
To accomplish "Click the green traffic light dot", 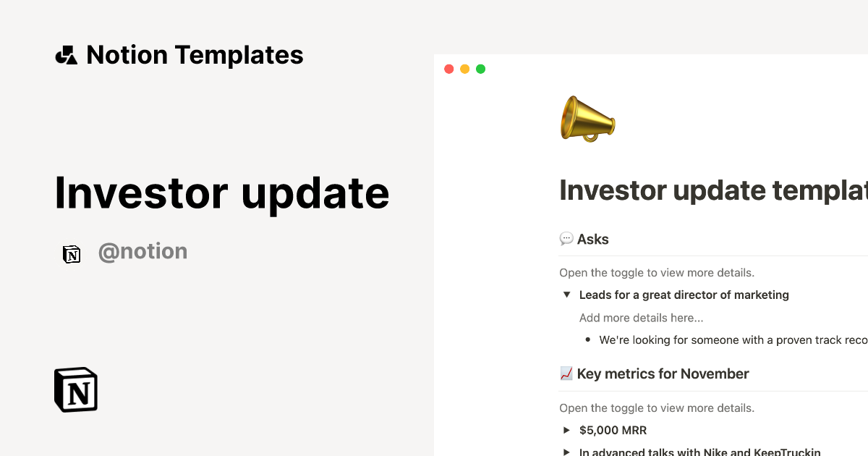I will click(480, 69).
